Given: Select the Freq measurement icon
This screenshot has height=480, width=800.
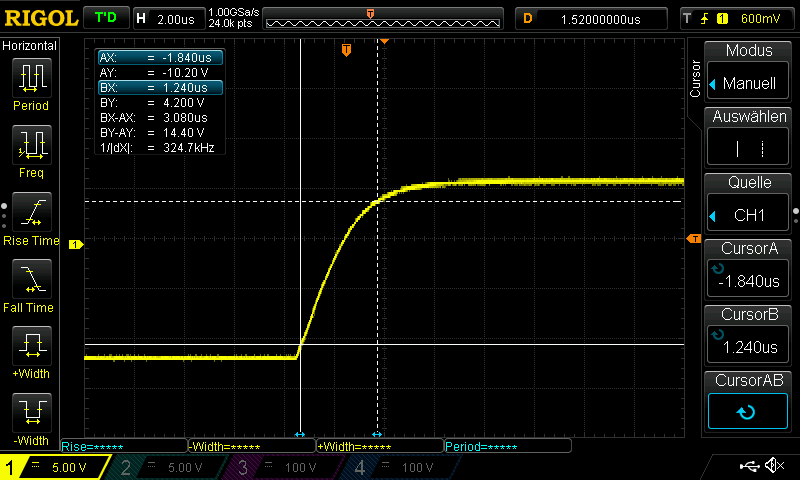Looking at the screenshot, I should pyautogui.click(x=31, y=151).
